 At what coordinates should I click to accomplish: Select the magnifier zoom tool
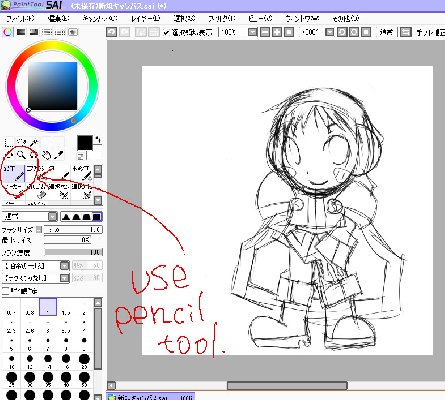pyautogui.click(x=21, y=155)
